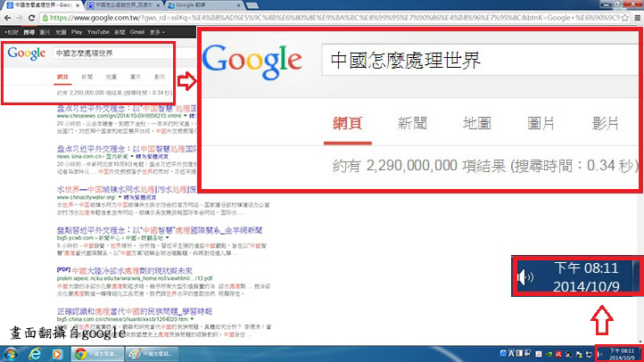
Task: Click the green HTTPS padlock icon
Action: pos(45,18)
